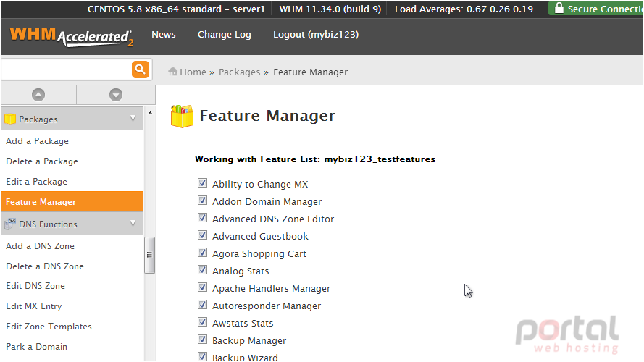The width and height of the screenshot is (644, 362).
Task: Open Edit a Package
Action: (36, 182)
